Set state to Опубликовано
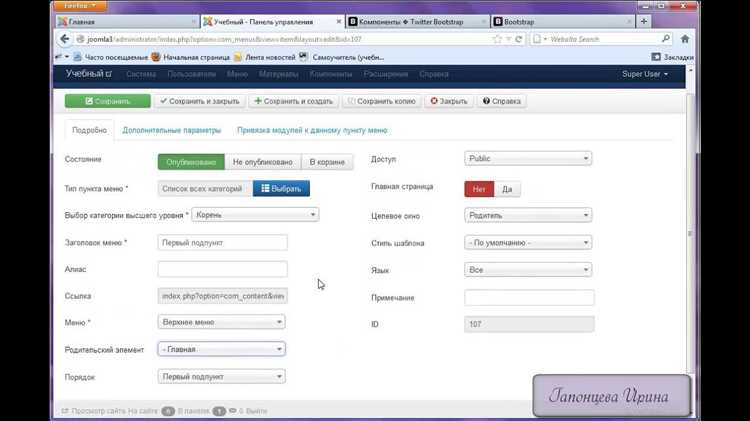Screen dimensions: 750x421 click(x=191, y=162)
